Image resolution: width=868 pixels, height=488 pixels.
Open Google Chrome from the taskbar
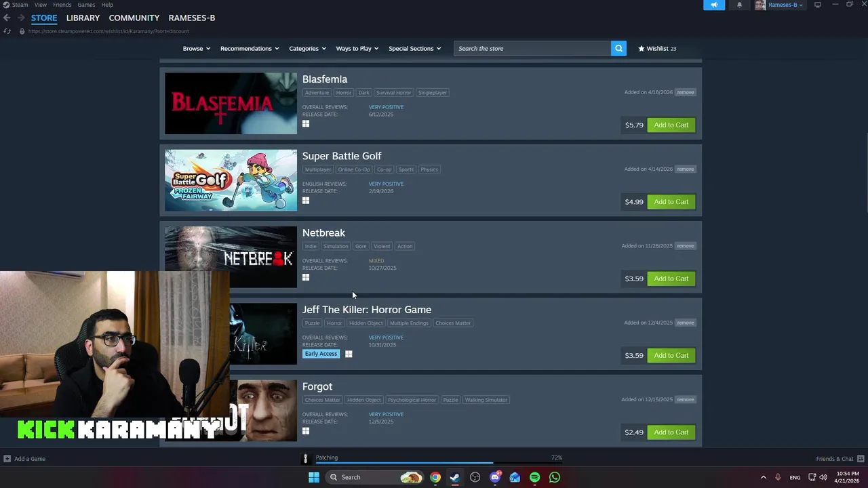pyautogui.click(x=435, y=477)
